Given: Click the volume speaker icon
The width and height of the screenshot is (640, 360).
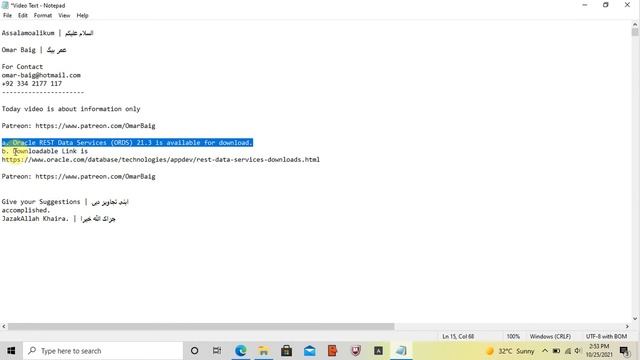Looking at the screenshot, I should (578, 351).
